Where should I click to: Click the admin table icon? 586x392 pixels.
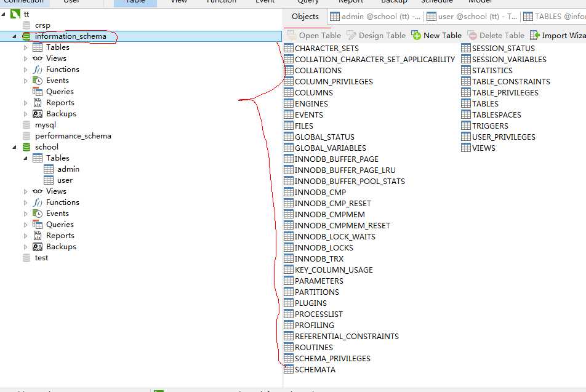coord(49,169)
